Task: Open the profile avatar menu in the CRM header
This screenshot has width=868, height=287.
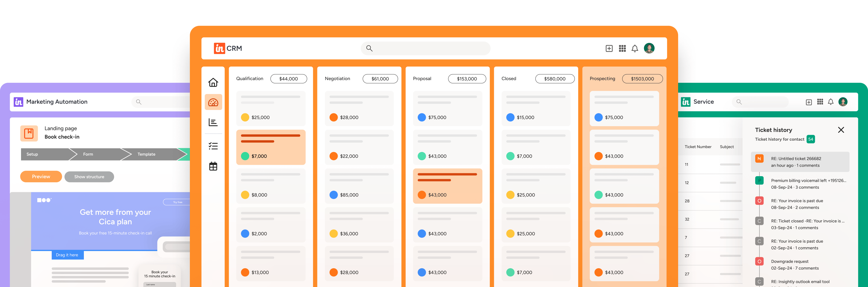Action: [649, 48]
